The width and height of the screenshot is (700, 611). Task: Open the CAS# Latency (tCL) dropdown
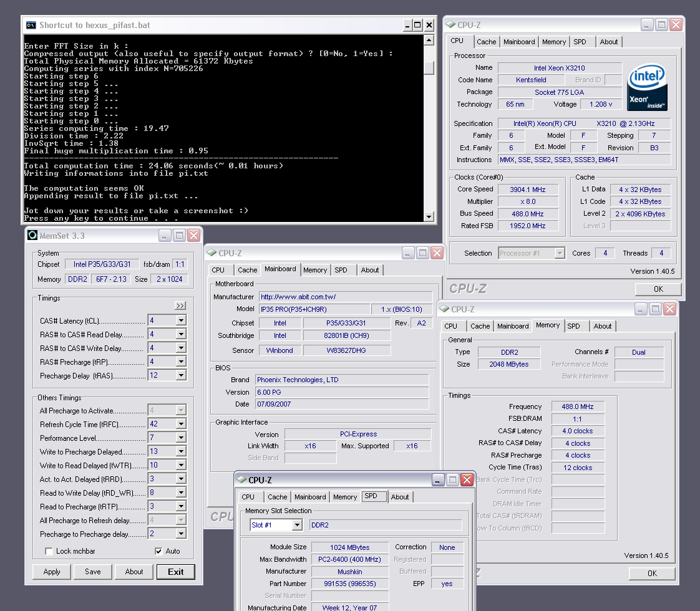tap(181, 320)
